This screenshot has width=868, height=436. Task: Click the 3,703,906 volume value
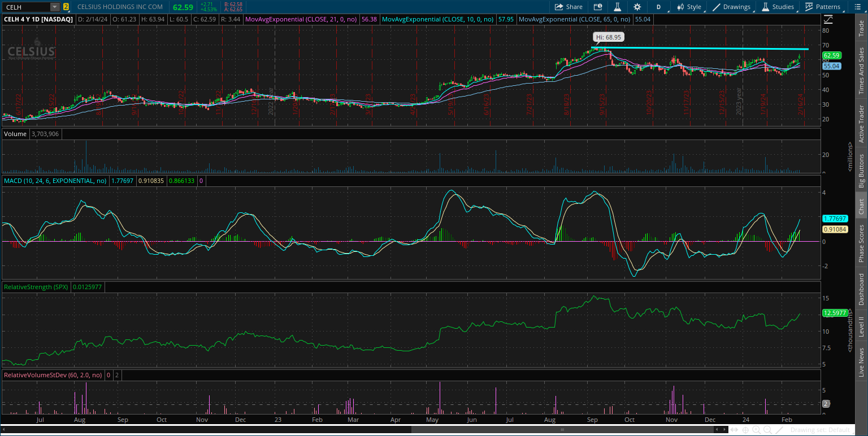point(44,134)
